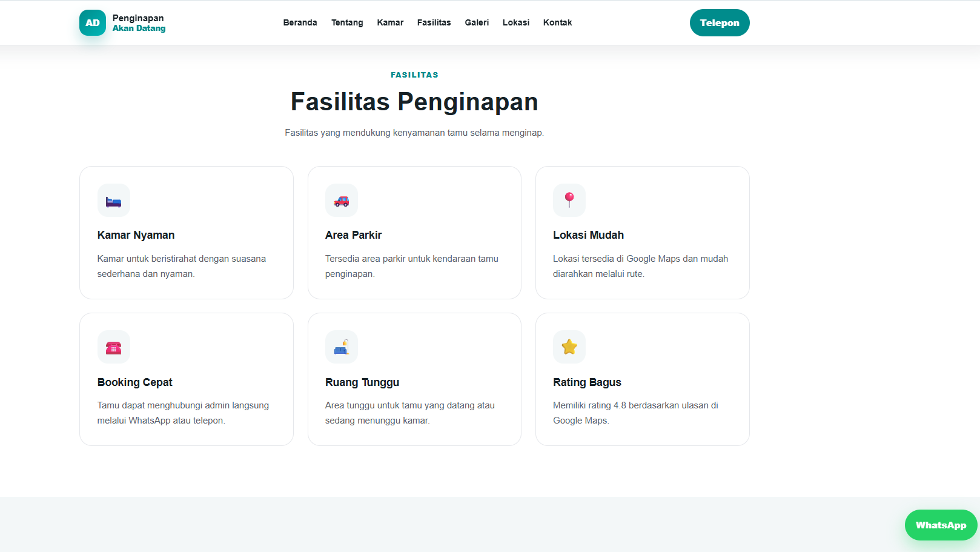
Task: Click the car icon in Area Parkir card
Action: pyautogui.click(x=342, y=201)
